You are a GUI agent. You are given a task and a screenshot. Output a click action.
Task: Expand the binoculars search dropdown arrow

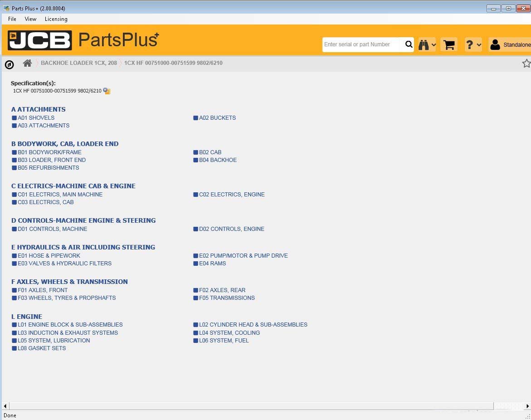click(x=434, y=45)
